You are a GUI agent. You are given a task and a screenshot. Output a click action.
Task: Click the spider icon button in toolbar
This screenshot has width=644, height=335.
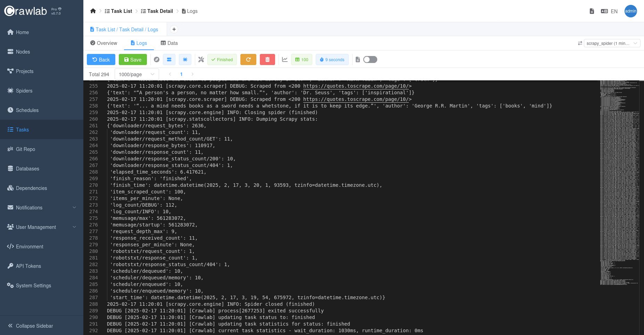(x=185, y=59)
